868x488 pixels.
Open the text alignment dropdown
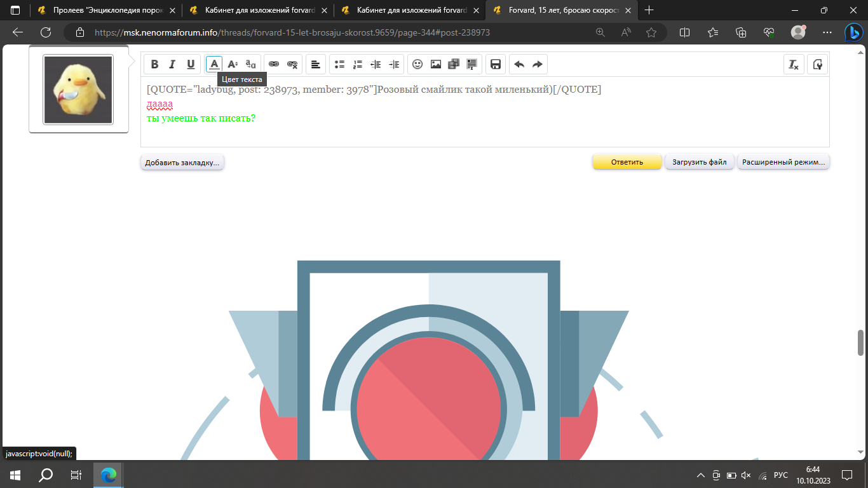pos(315,64)
